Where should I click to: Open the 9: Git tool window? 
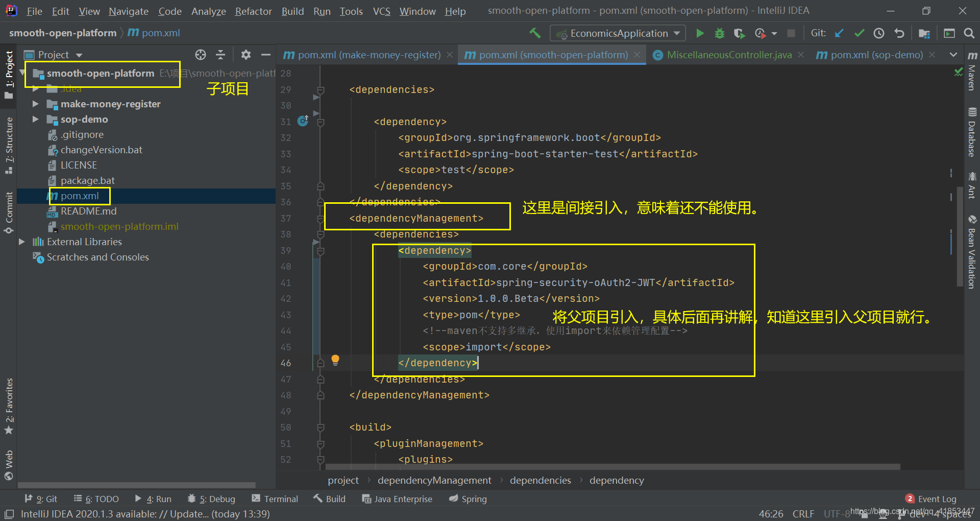(41, 499)
